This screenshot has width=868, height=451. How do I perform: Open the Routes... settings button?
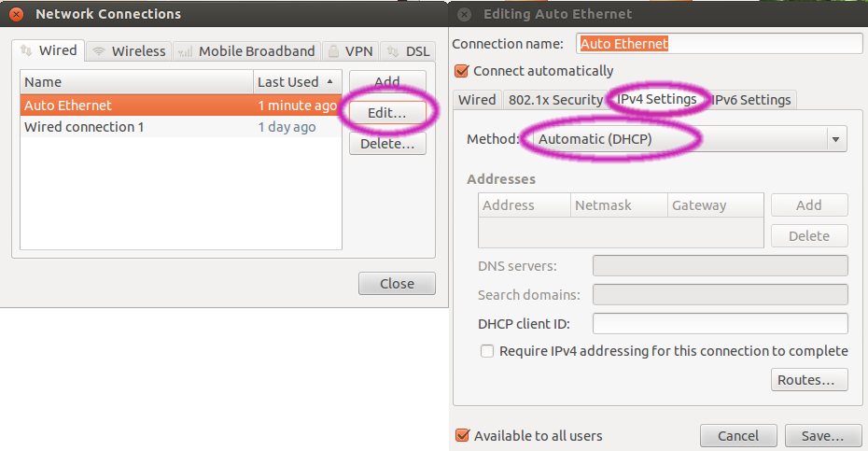810,380
